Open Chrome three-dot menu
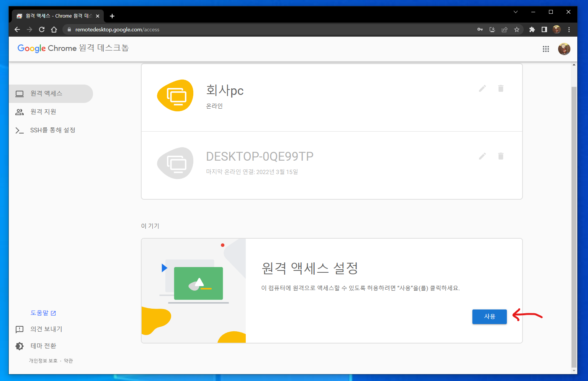The width and height of the screenshot is (588, 381). 569,29
